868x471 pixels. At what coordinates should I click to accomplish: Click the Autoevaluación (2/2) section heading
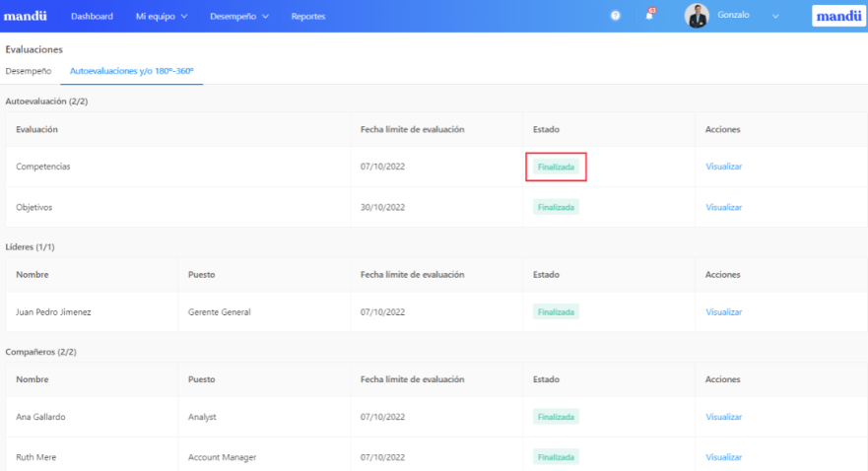click(46, 101)
